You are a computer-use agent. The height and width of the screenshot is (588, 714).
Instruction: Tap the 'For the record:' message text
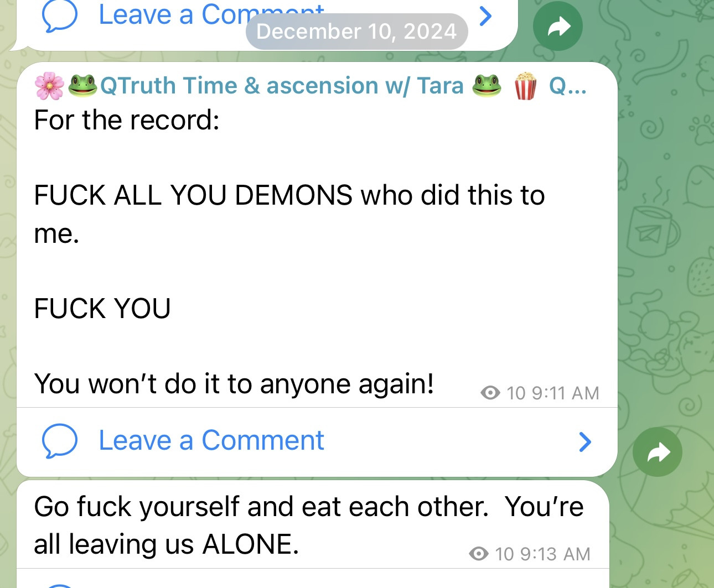point(127,120)
